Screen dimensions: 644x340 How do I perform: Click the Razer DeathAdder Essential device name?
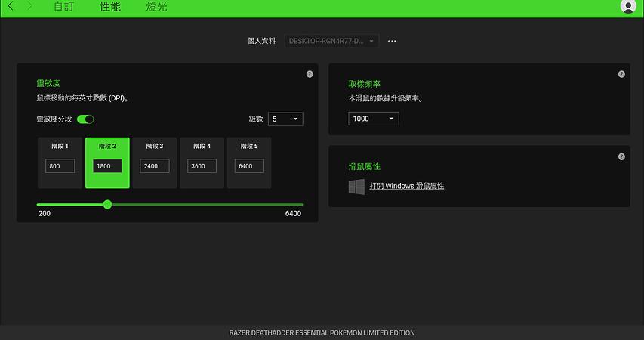pyautogui.click(x=322, y=332)
